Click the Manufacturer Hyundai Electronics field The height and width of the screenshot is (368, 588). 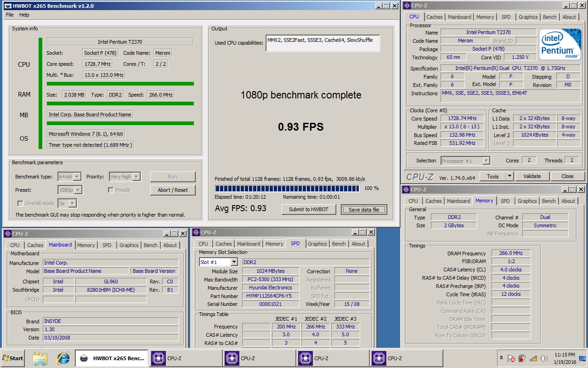click(270, 287)
